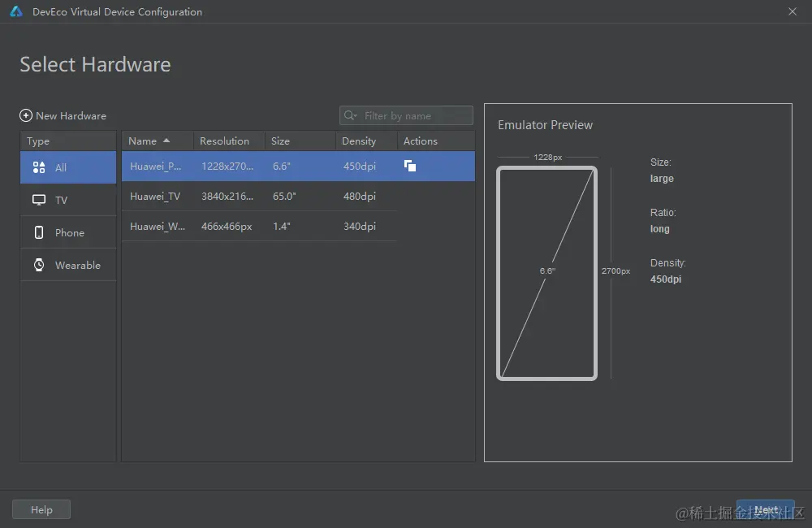Click the clone device icon for Huawei_P
The image size is (812, 528).
[409, 166]
